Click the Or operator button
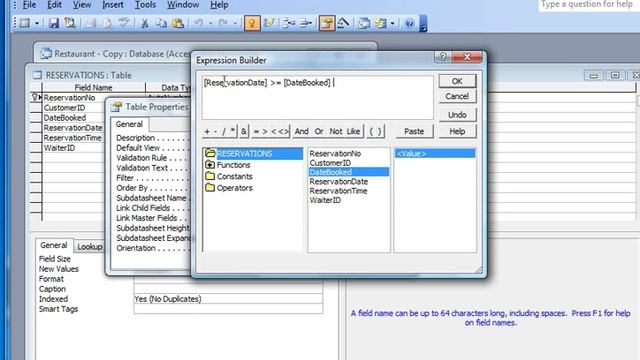Image resolution: width=640 pixels, height=360 pixels. click(319, 131)
